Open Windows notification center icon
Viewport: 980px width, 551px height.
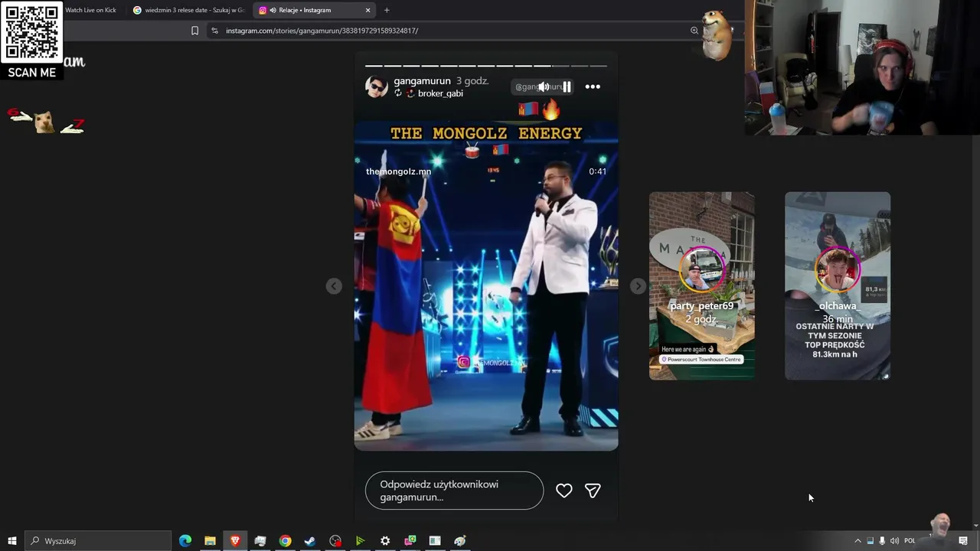tap(963, 541)
